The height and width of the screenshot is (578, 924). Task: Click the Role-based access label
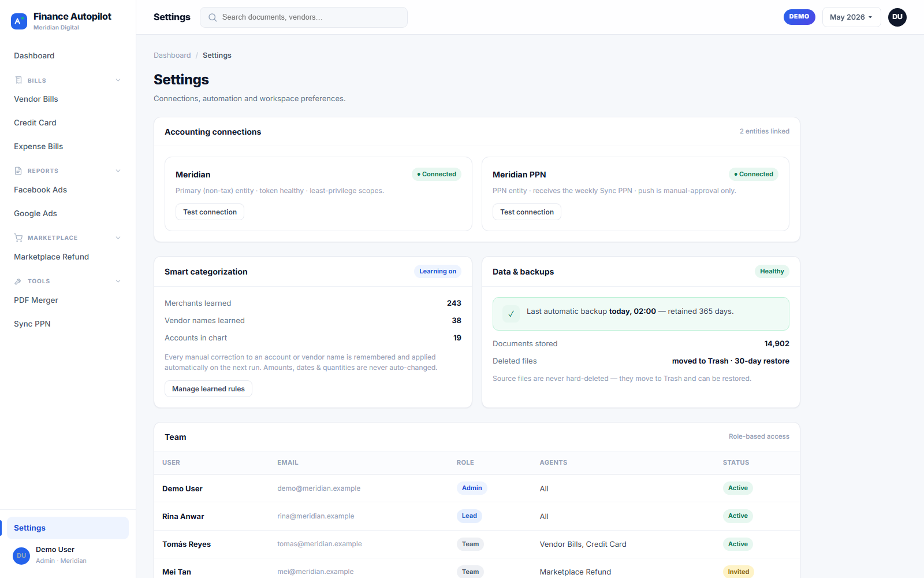point(759,437)
